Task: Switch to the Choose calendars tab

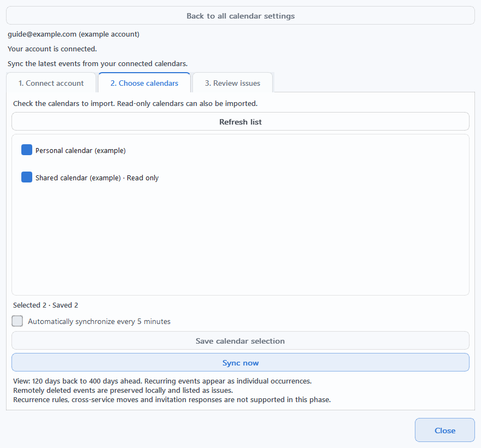Action: pyautogui.click(x=144, y=83)
